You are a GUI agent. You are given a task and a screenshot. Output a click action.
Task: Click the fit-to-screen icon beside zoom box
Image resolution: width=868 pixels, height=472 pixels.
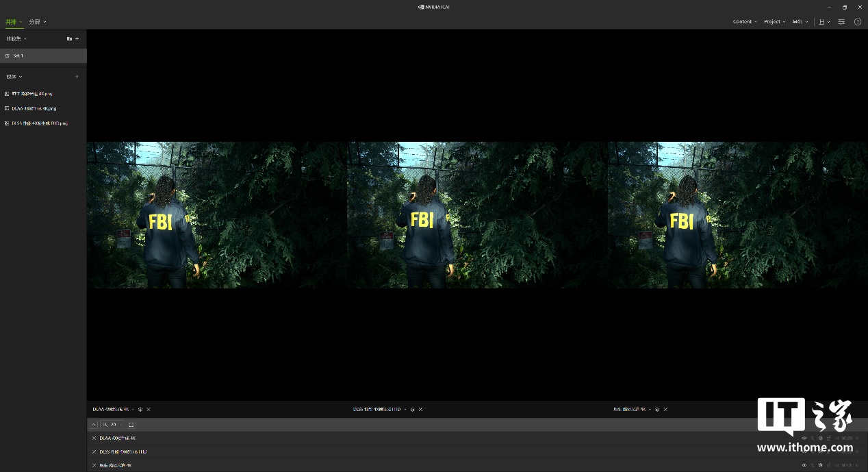[131, 425]
